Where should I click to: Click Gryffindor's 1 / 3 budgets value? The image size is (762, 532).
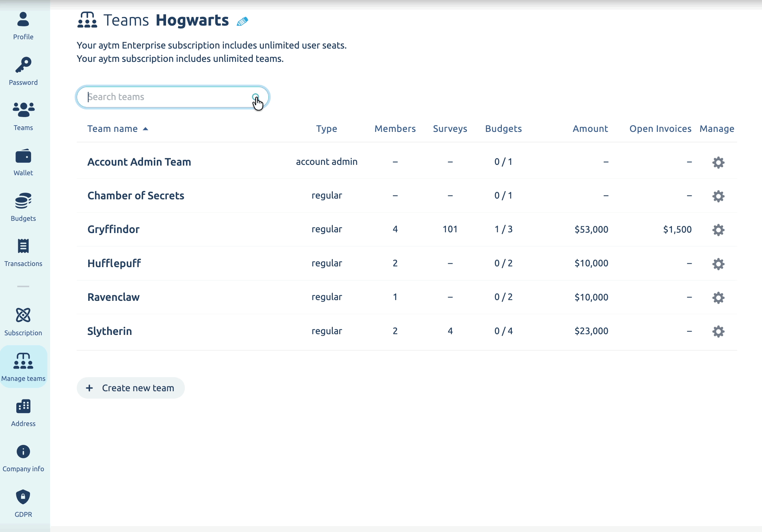pos(503,229)
